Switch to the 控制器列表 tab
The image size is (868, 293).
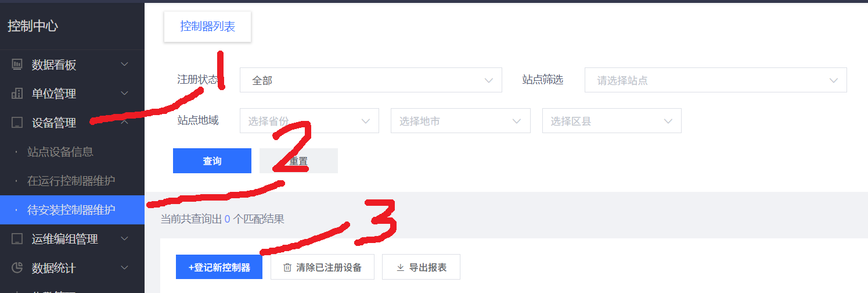tap(207, 26)
